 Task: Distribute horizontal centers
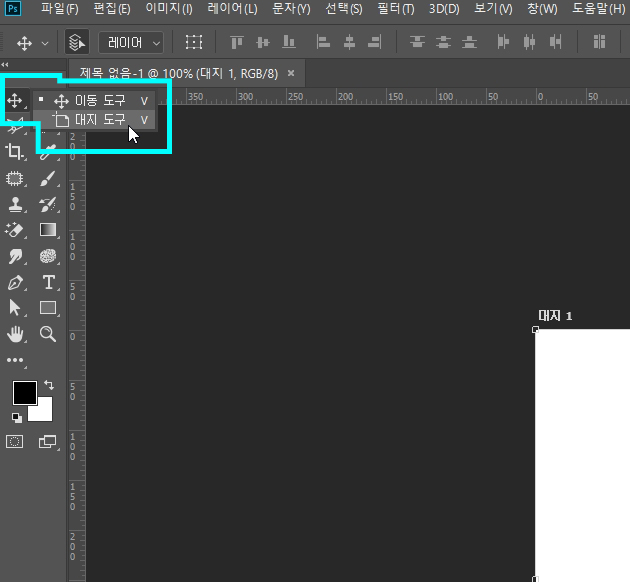(x=529, y=42)
